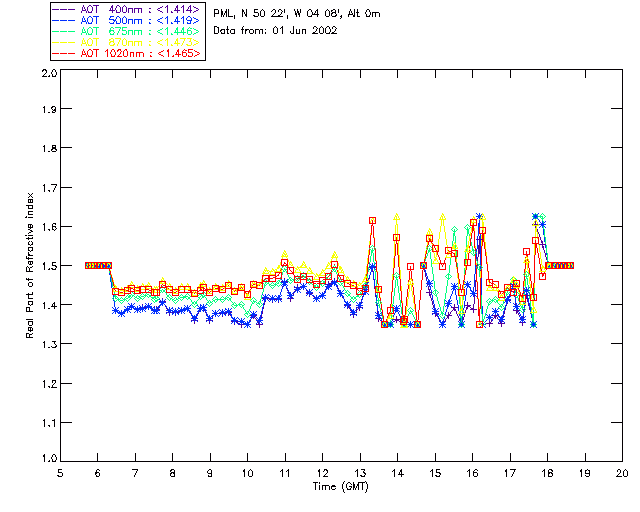640x512 pixels.
Task: Click x-axis tick label 20
Action: [x=622, y=473]
